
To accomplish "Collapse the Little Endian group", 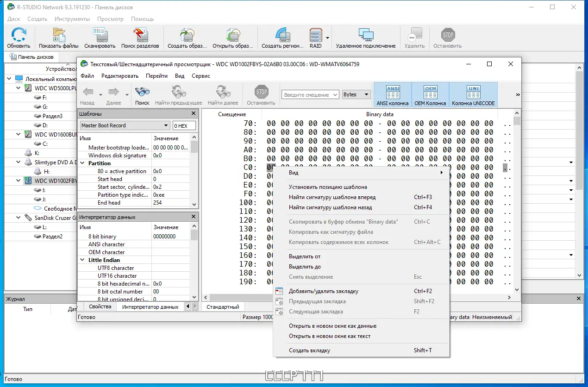I will (x=82, y=260).
